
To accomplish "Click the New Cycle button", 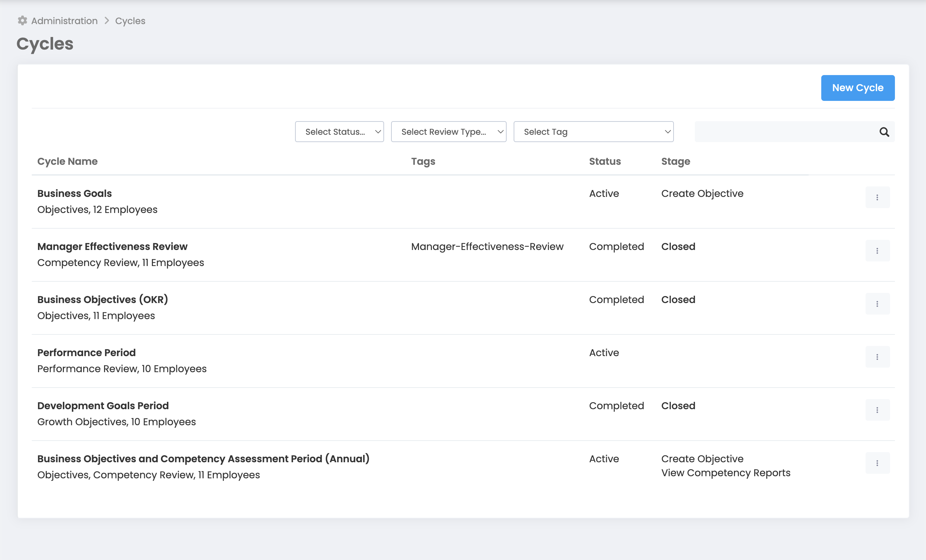I will click(857, 88).
